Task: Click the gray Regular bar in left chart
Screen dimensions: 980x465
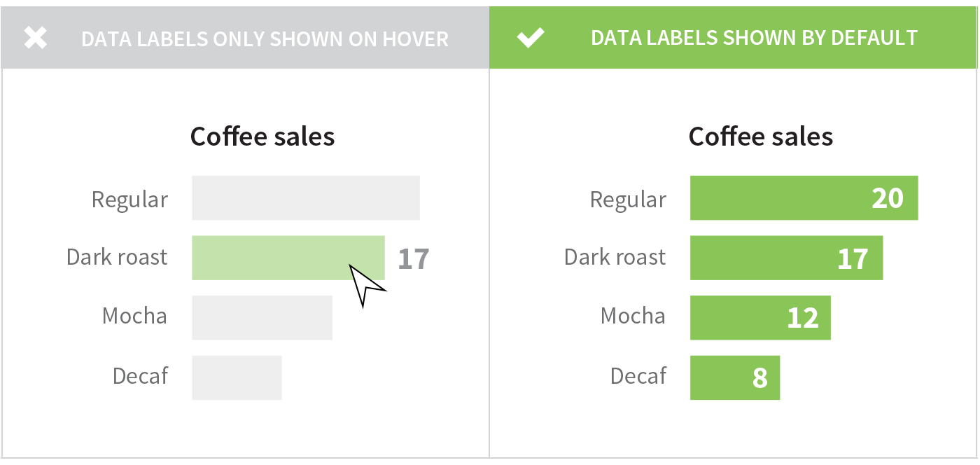Action: tap(306, 198)
